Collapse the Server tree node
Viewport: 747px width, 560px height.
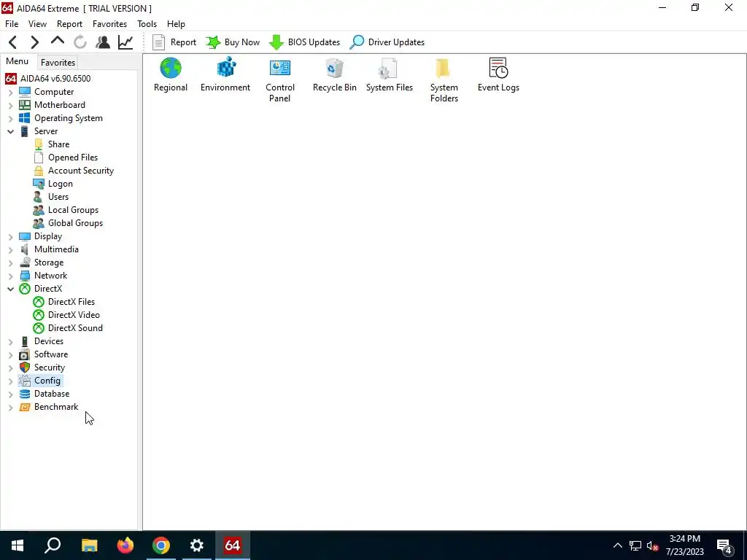(x=10, y=131)
